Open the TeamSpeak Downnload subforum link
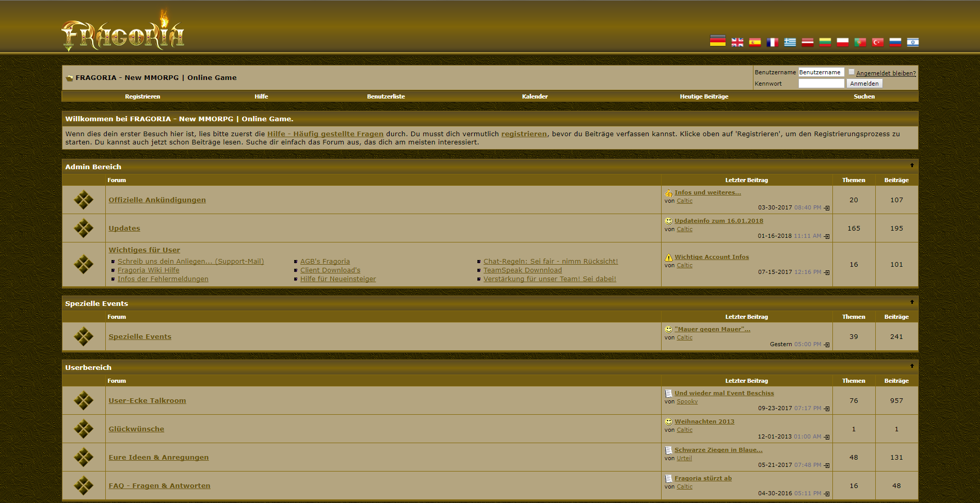The width and height of the screenshot is (980, 503). 523,270
